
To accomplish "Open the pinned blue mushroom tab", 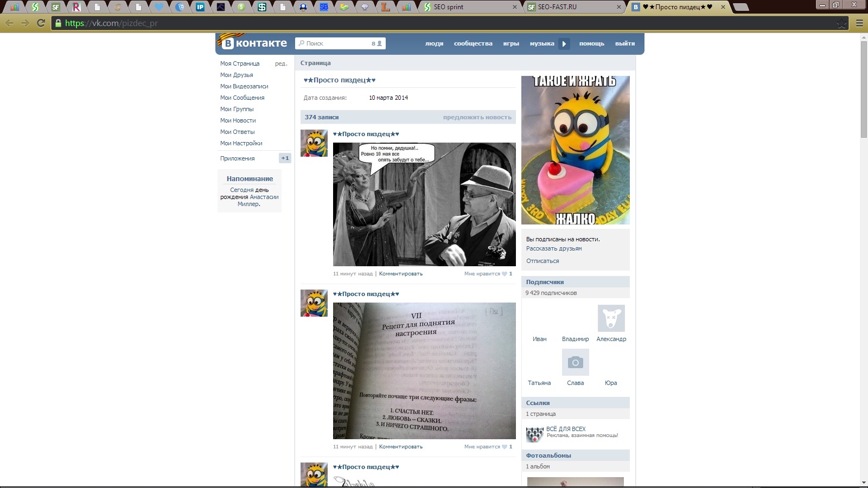I will click(x=303, y=7).
